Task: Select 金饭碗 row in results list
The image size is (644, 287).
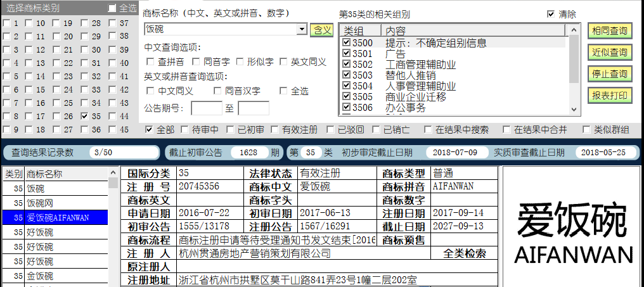Action: tap(39, 276)
